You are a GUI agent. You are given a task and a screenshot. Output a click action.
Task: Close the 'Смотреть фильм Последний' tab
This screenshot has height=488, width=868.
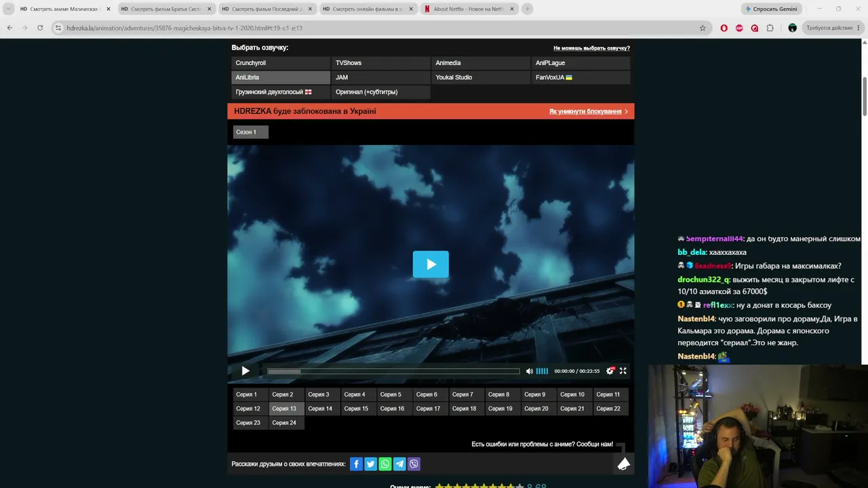click(x=310, y=9)
